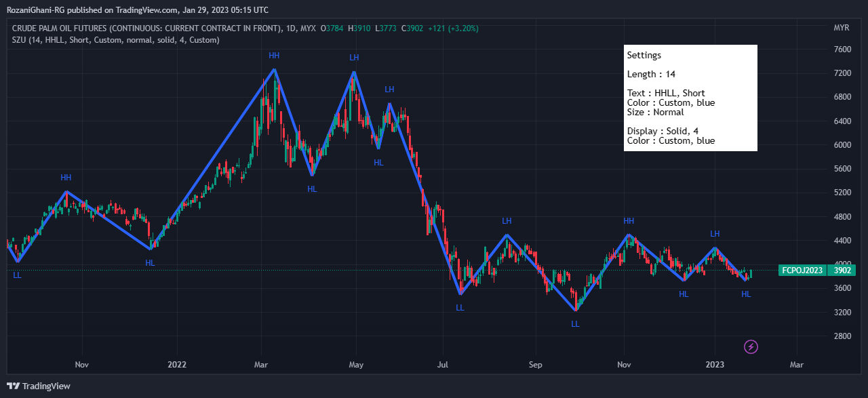Viewport: 868px width, 398px height.
Task: Click the 6800 price axis label
Action: (x=842, y=97)
